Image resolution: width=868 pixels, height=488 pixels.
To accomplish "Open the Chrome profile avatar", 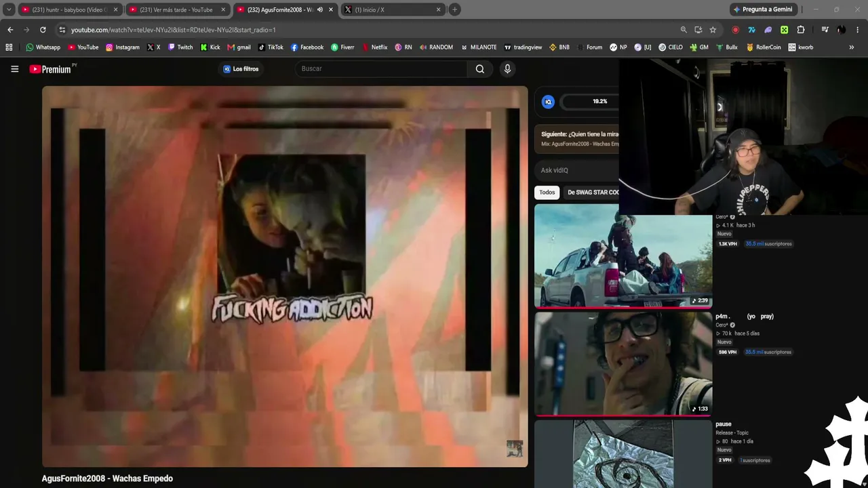I will click(x=841, y=30).
